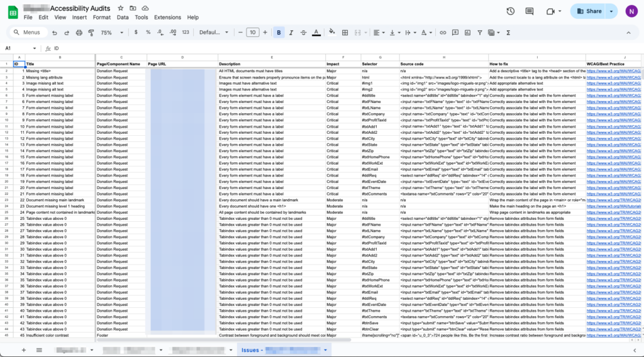Open the font family dropdown
This screenshot has width=644, height=357.
pyautogui.click(x=214, y=32)
